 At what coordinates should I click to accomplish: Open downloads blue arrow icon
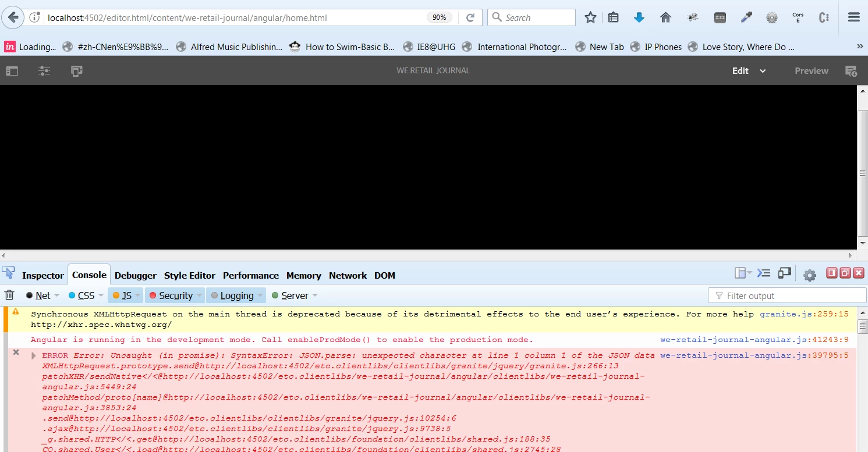(x=639, y=17)
